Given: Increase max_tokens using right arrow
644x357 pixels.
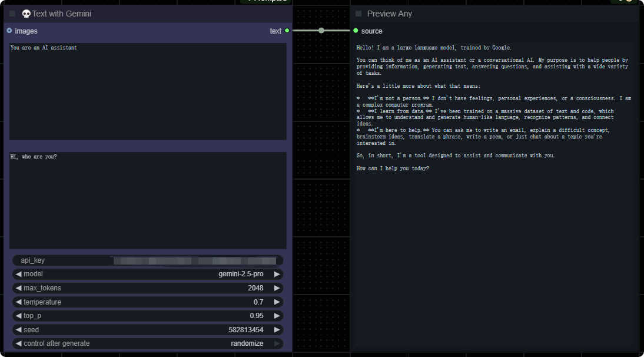Looking at the screenshot, I should 277,288.
